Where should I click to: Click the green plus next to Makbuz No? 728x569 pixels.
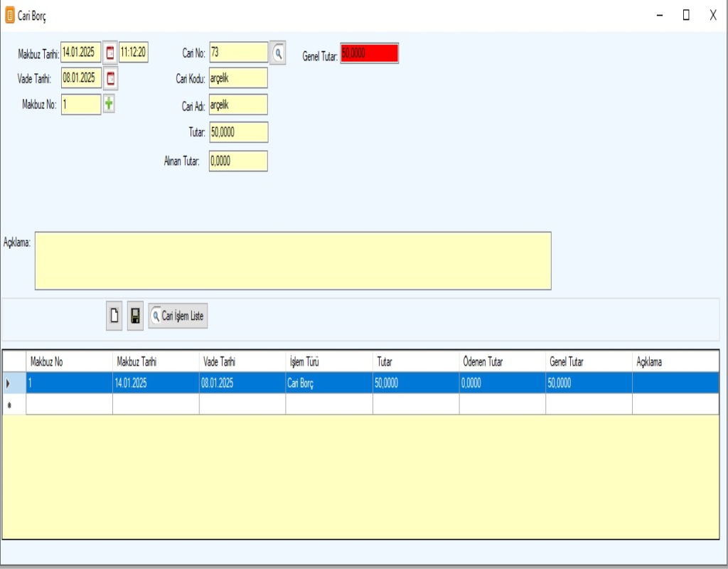[x=109, y=104]
